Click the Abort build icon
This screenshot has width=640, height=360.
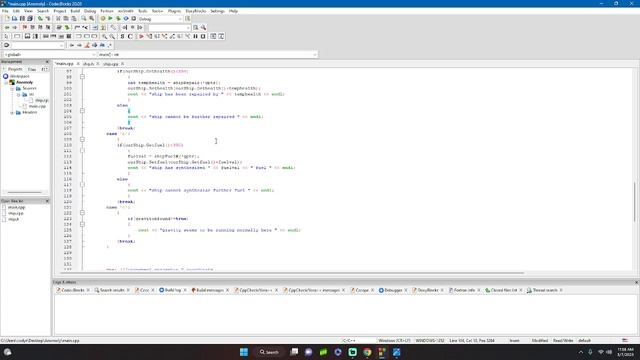(133, 19)
